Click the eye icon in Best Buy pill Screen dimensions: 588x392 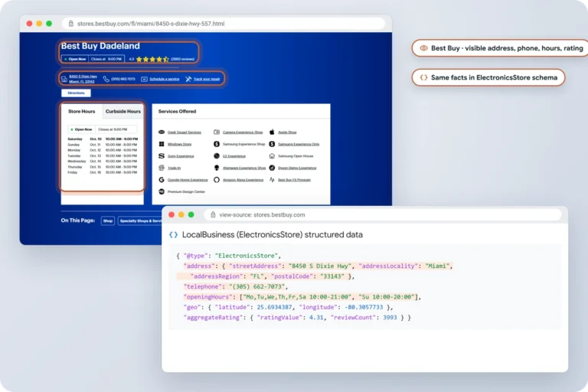(423, 48)
